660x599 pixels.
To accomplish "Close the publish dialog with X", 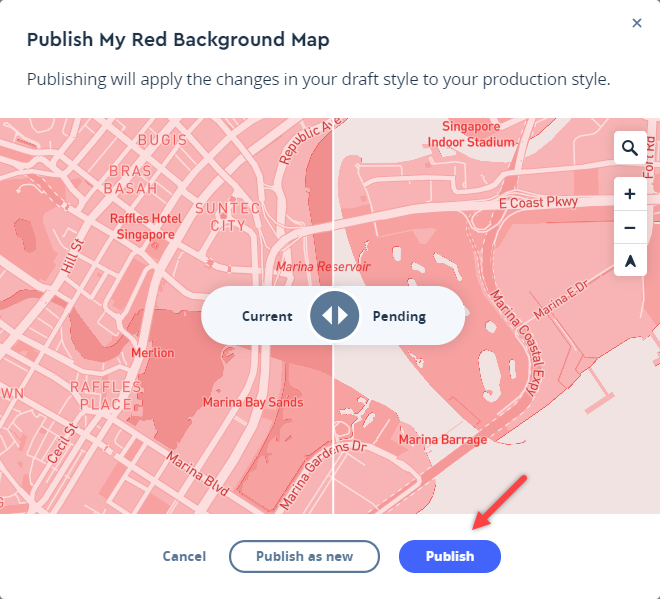I will (x=637, y=22).
